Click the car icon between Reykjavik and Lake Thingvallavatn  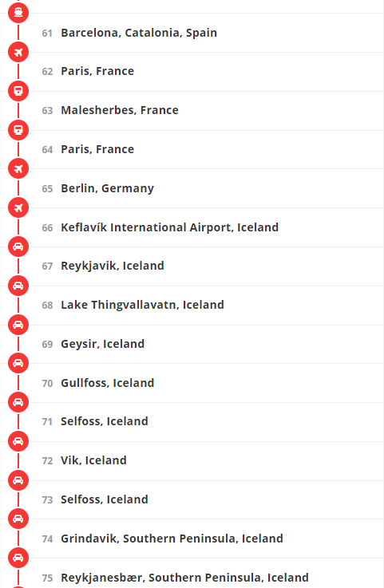tap(18, 286)
